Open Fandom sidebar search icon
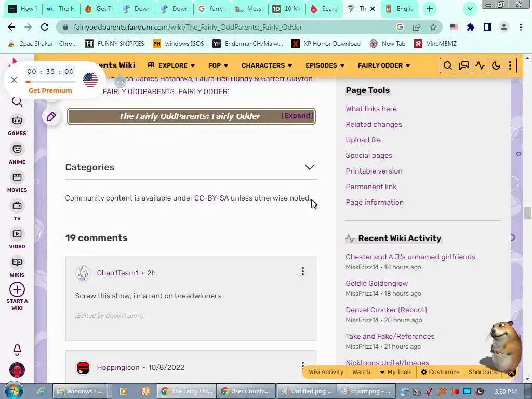 (x=17, y=101)
